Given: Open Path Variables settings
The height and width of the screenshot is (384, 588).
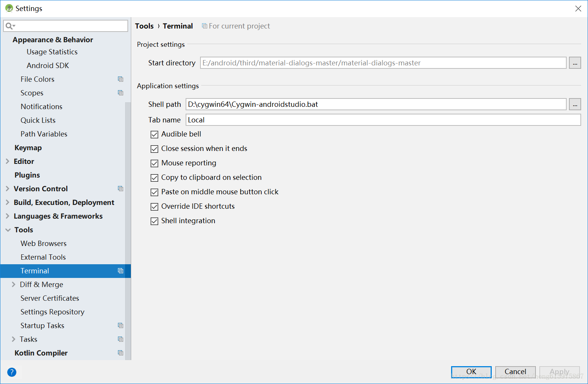Looking at the screenshot, I should [44, 134].
